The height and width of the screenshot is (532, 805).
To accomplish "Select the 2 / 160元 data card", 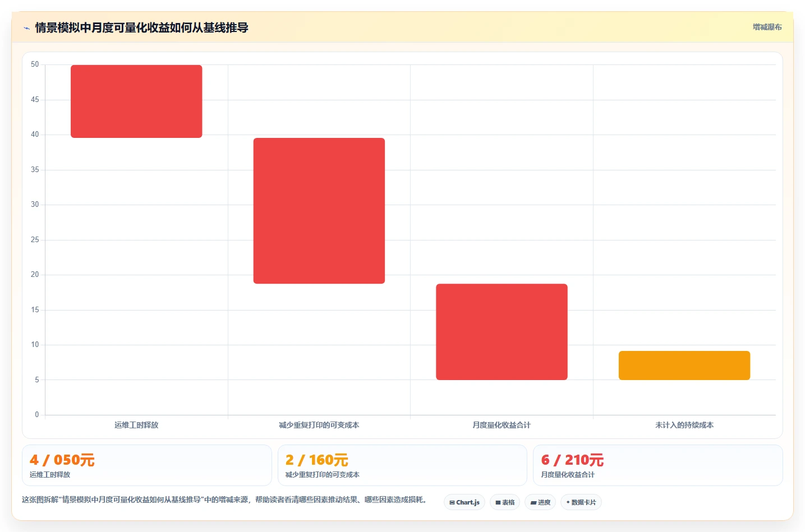I will 402,465.
